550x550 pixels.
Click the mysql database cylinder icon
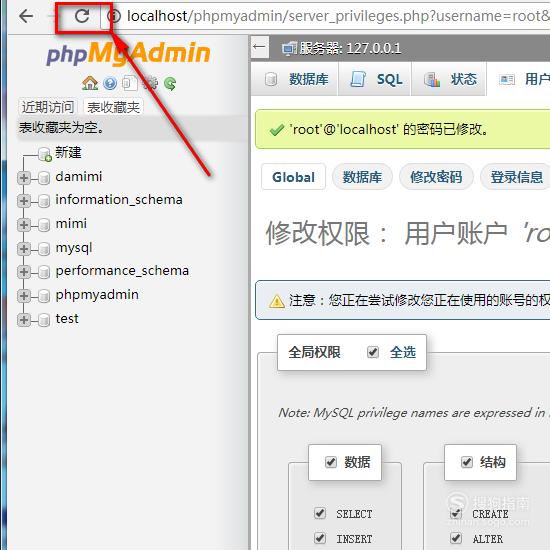click(44, 249)
